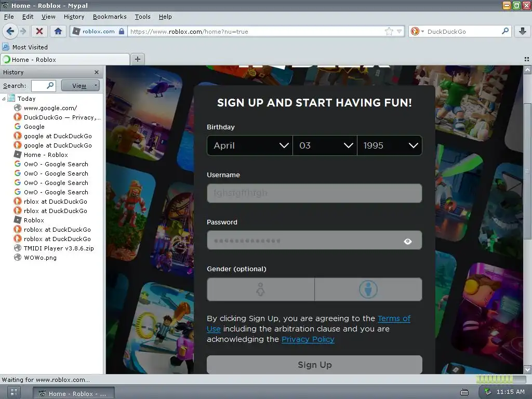This screenshot has height=399, width=532.
Task: Close the History sidebar
Action: pos(97,72)
